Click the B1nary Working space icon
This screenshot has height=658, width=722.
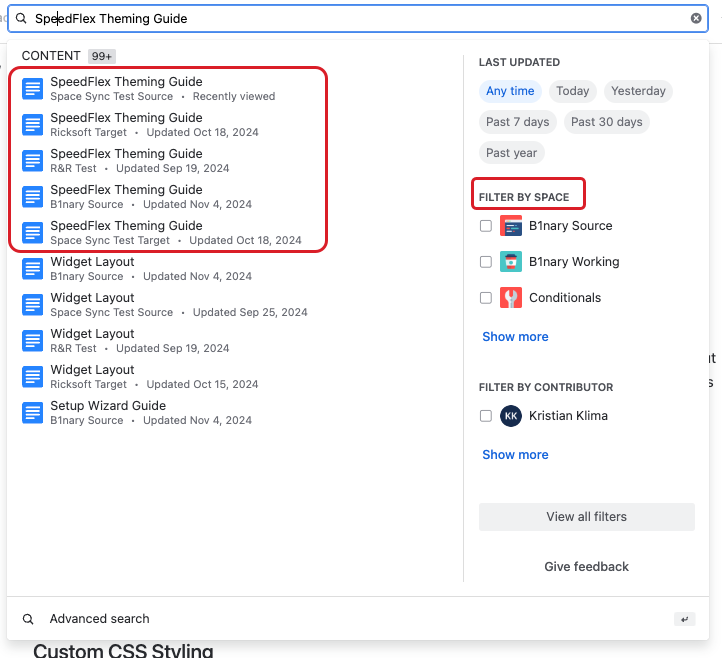(x=511, y=262)
